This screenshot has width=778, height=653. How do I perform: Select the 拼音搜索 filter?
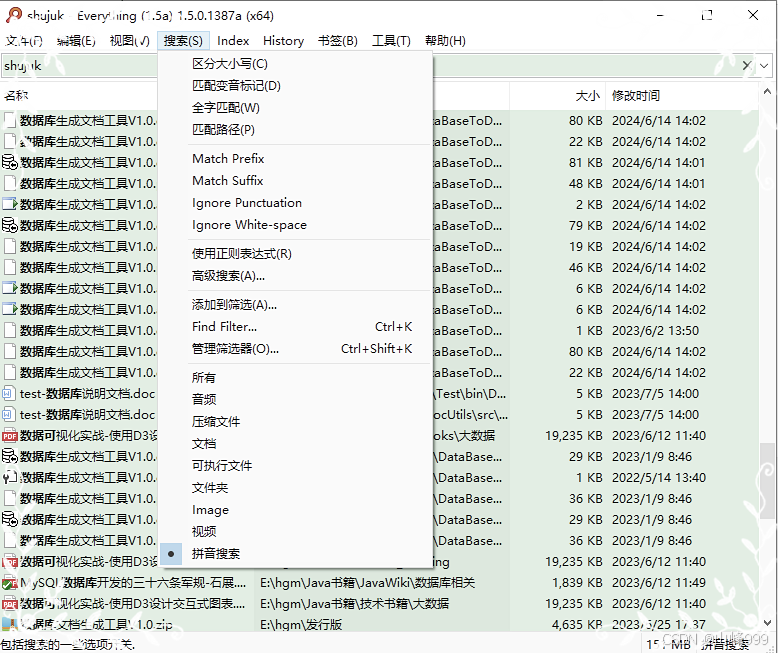coord(295,554)
